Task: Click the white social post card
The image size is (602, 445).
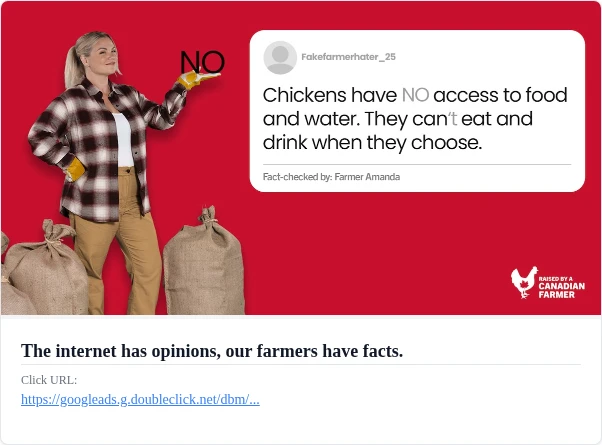Action: click(x=417, y=111)
